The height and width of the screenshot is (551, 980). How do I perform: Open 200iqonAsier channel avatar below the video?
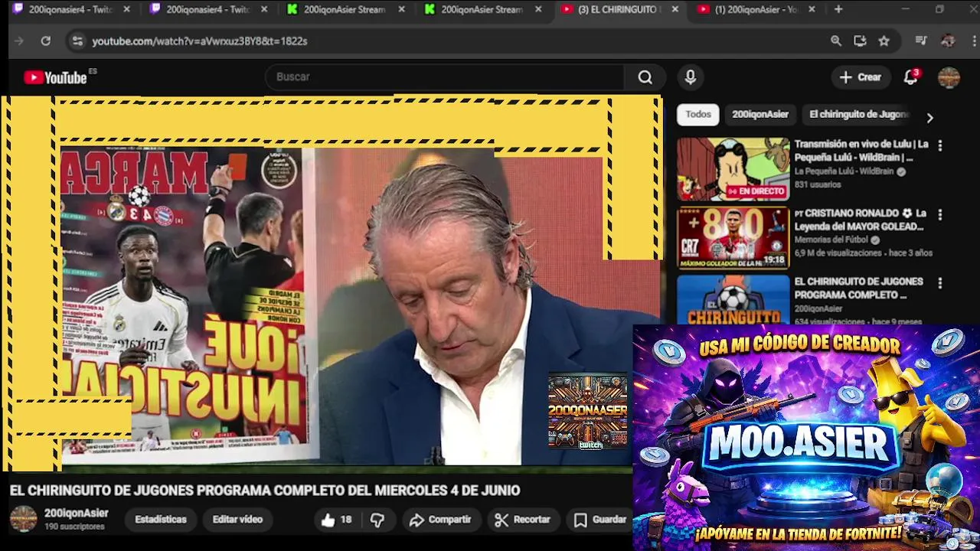point(23,519)
